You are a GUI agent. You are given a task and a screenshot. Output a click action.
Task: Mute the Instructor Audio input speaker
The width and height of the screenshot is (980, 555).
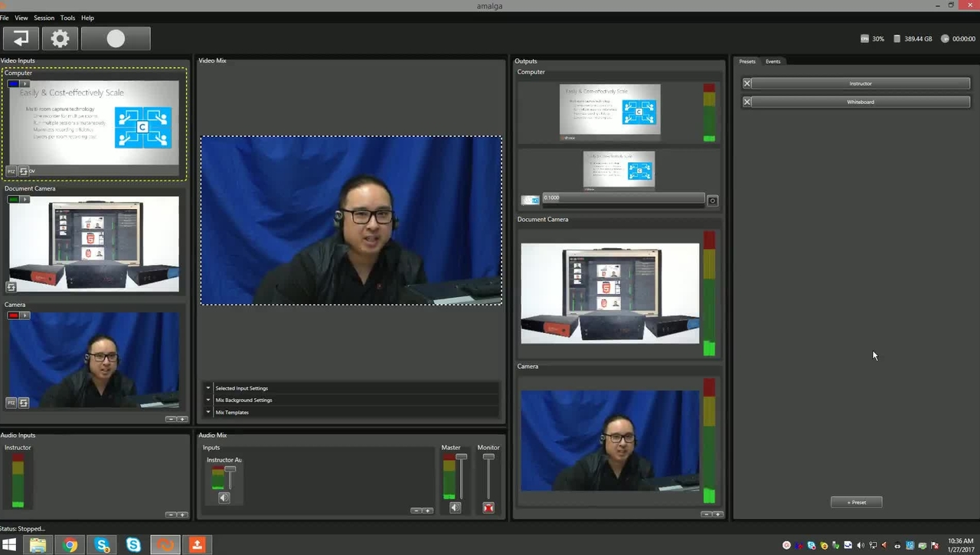224,498
